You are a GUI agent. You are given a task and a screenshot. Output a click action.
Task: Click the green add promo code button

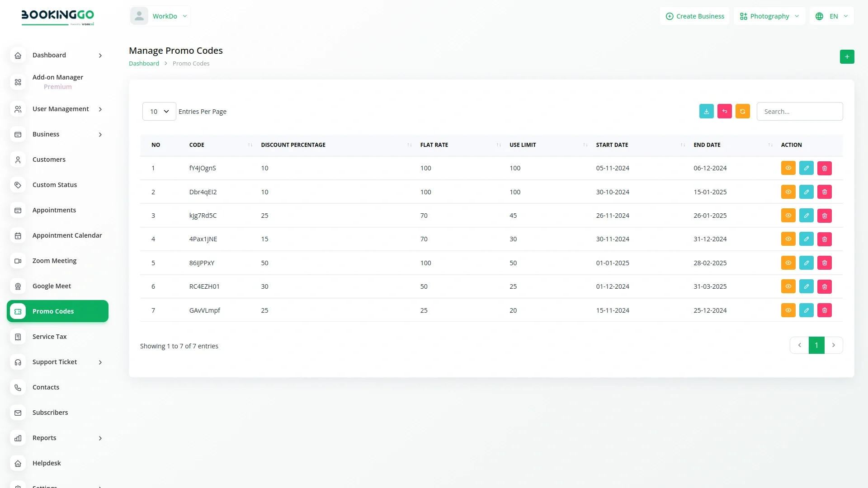[x=847, y=57]
